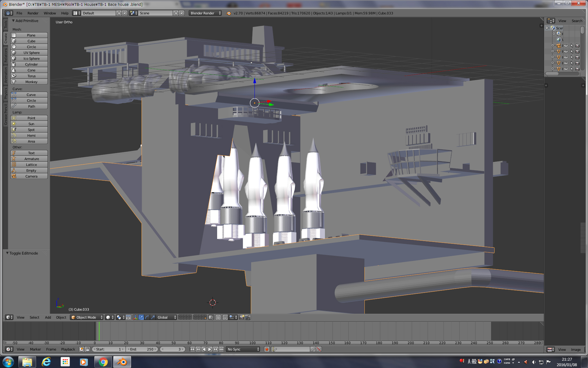Open the Render menu
Image resolution: width=588 pixels, height=368 pixels.
tap(33, 13)
